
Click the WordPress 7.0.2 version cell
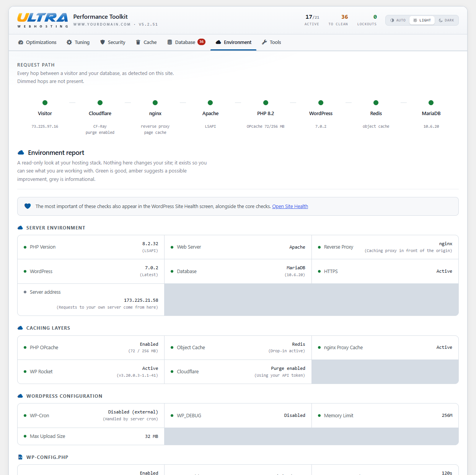(91, 271)
